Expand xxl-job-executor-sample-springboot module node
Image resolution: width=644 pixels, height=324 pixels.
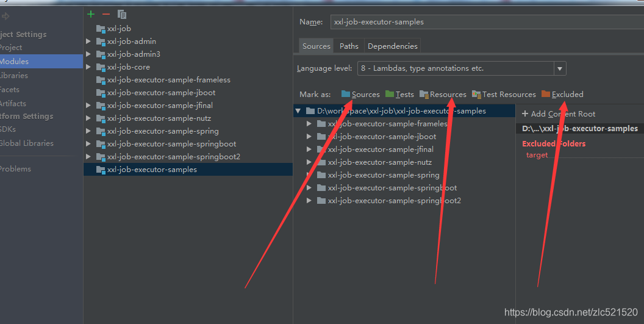pyautogui.click(x=88, y=143)
